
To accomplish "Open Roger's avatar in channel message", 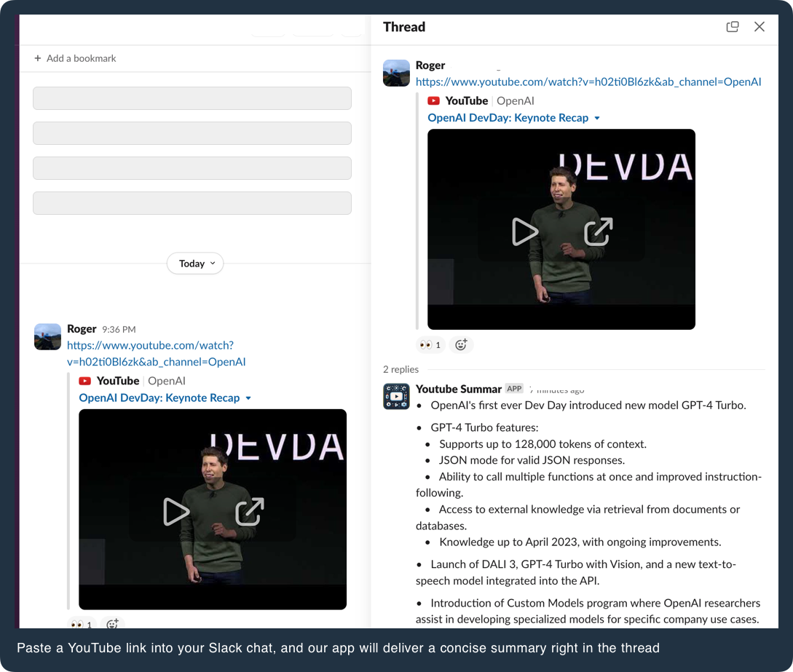I will pos(47,337).
